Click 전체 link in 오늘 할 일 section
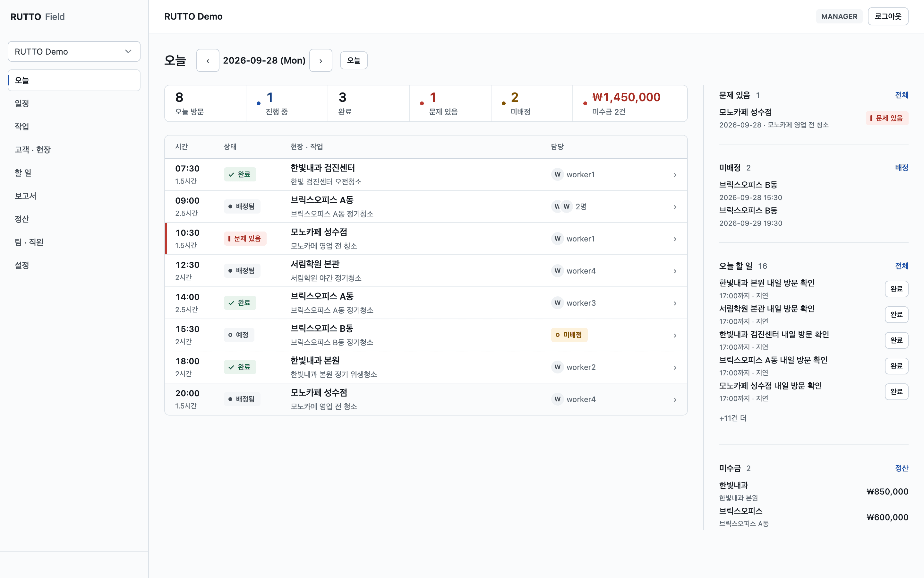924x578 pixels. [902, 266]
